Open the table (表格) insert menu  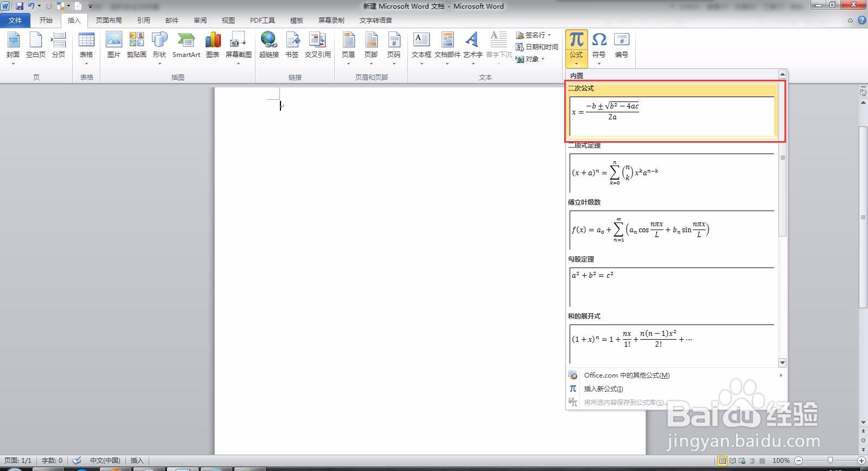click(86, 48)
